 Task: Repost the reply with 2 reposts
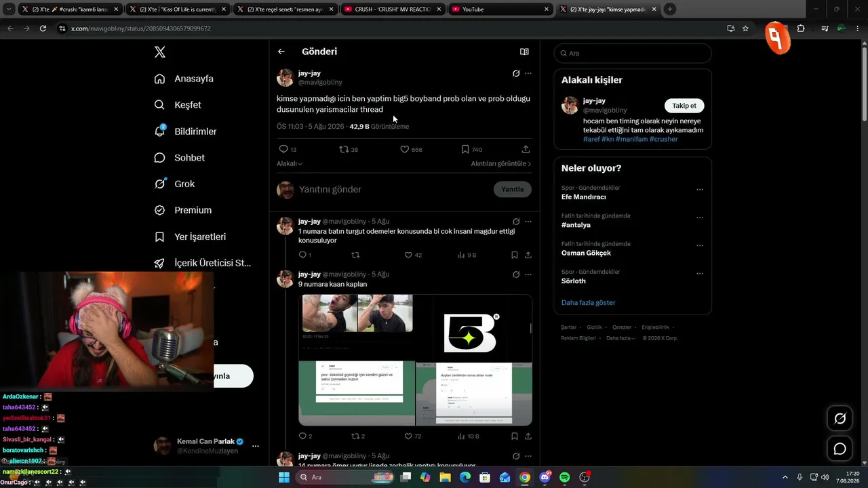[x=358, y=436]
